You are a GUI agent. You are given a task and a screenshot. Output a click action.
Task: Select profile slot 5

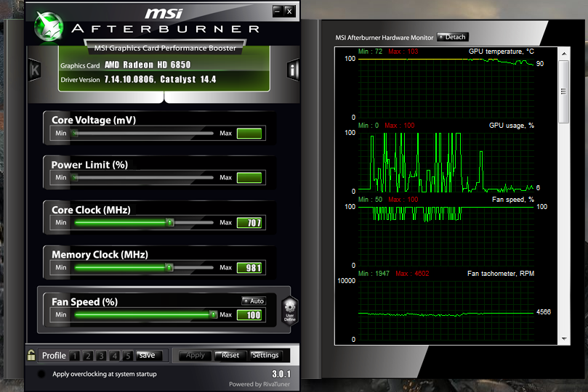click(x=128, y=356)
